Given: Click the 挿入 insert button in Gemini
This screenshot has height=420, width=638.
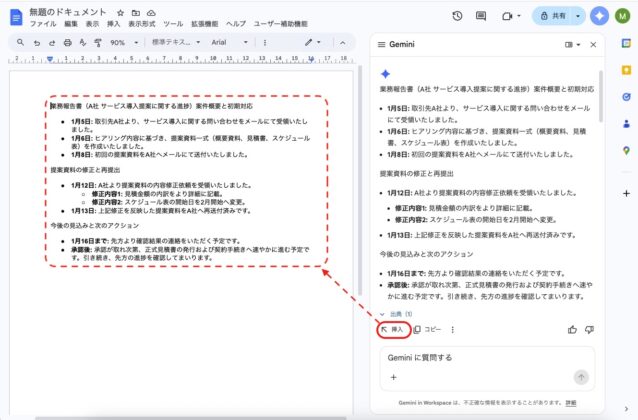Looking at the screenshot, I should (x=393, y=330).
